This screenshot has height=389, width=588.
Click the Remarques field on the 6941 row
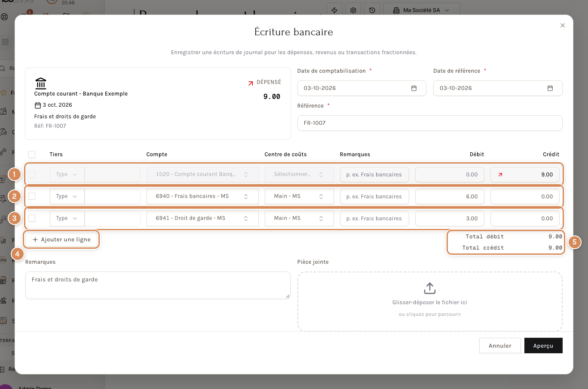[x=374, y=219]
